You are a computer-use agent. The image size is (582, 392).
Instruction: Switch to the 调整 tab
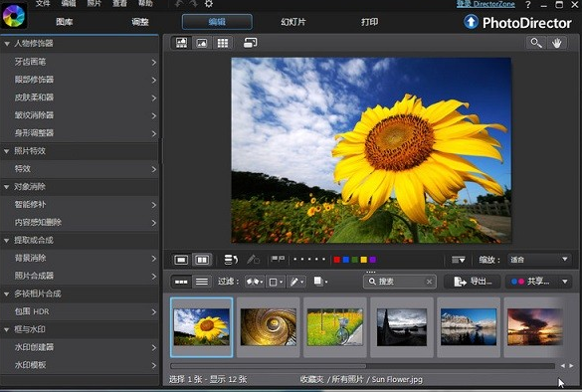[140, 22]
